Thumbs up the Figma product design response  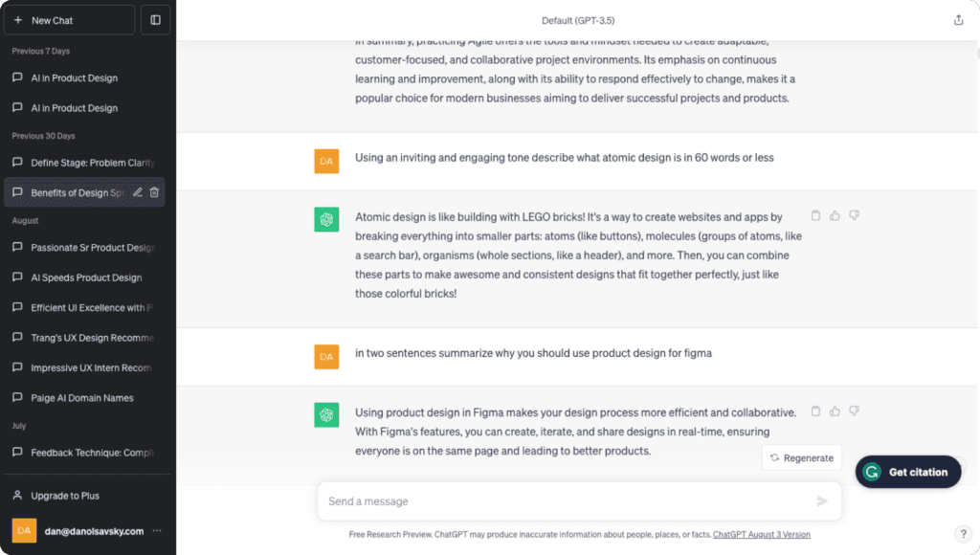(835, 411)
